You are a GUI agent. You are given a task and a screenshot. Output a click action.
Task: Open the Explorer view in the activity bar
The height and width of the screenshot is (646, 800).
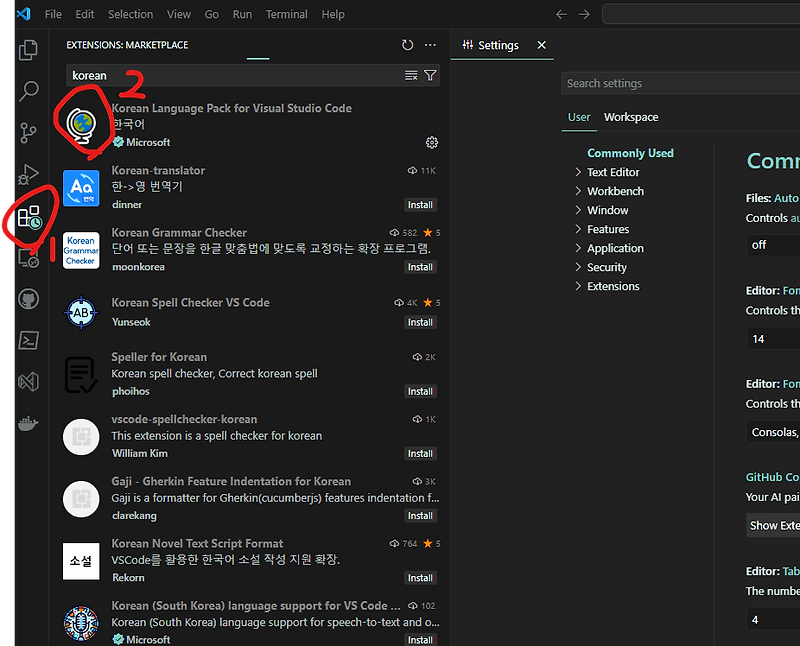(29, 49)
